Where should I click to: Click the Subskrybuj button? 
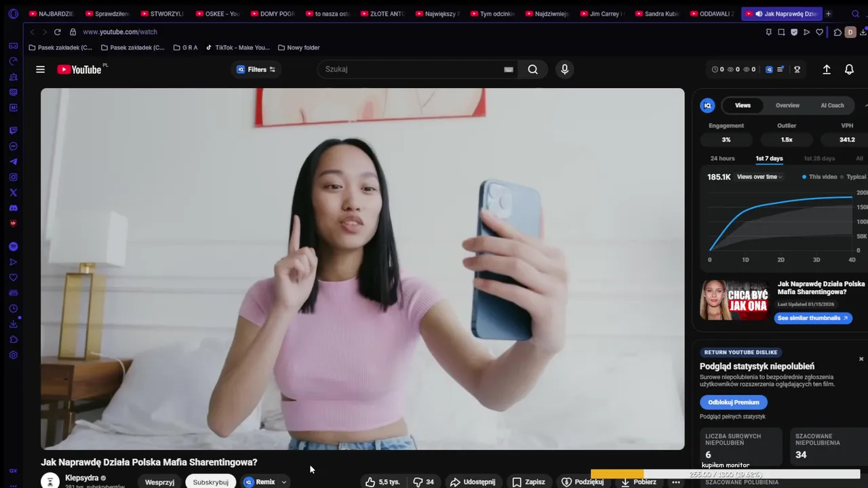click(x=210, y=482)
